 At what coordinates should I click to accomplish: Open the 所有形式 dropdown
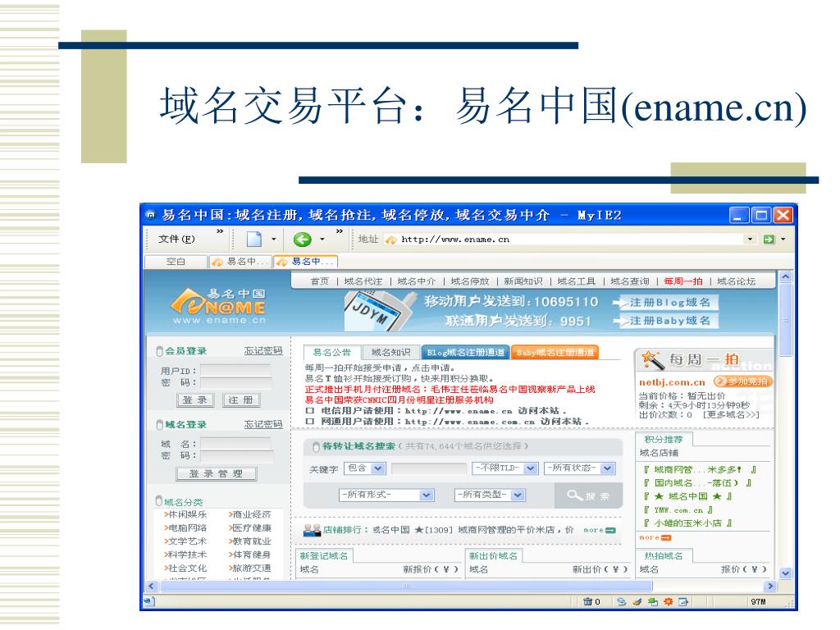click(x=427, y=495)
